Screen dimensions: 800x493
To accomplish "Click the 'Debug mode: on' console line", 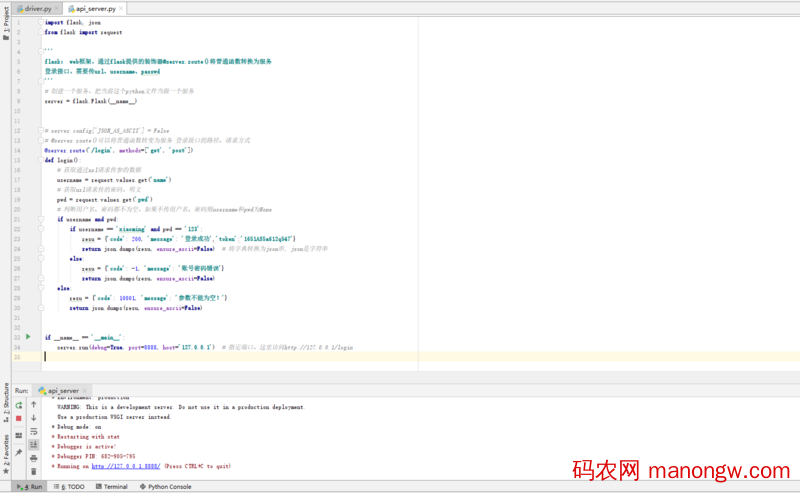I will 79,427.
